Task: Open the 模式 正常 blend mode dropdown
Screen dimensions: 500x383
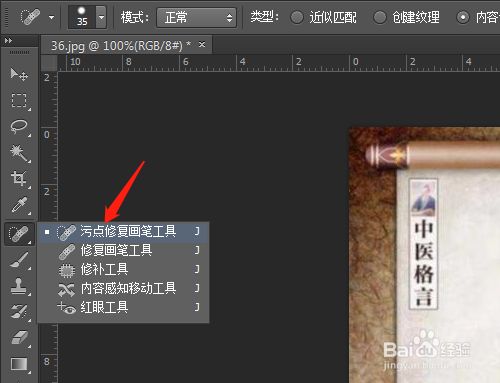Action: 197,17
